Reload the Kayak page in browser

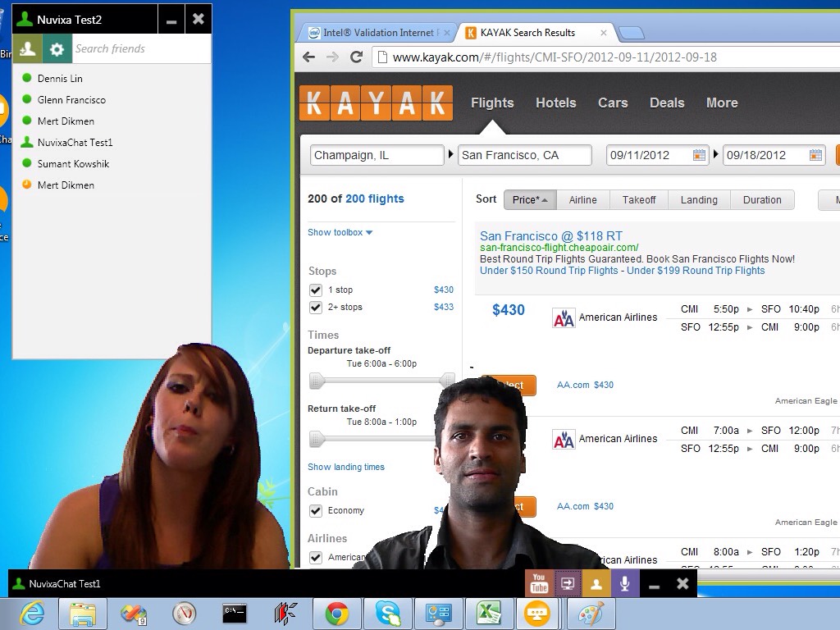coord(356,57)
